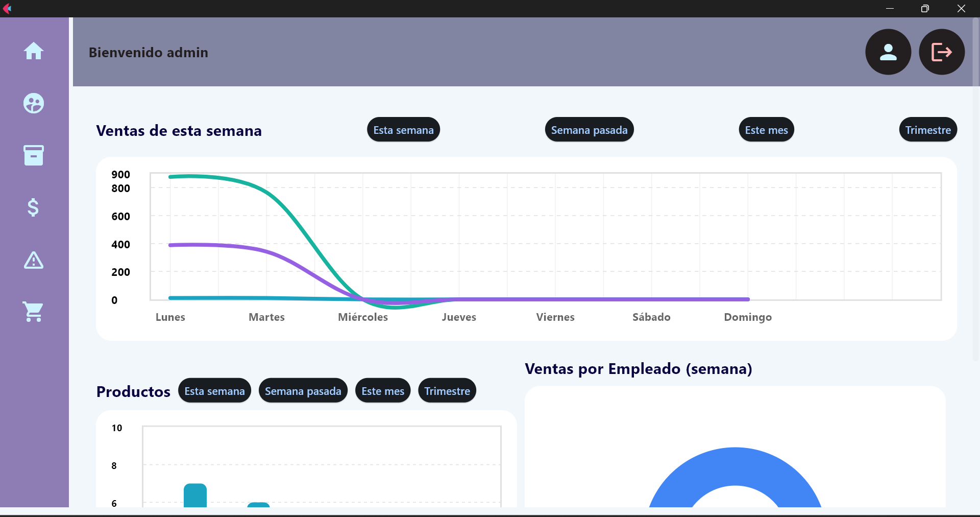
Task: Click the 'Viernes' axis label
Action: [555, 317]
